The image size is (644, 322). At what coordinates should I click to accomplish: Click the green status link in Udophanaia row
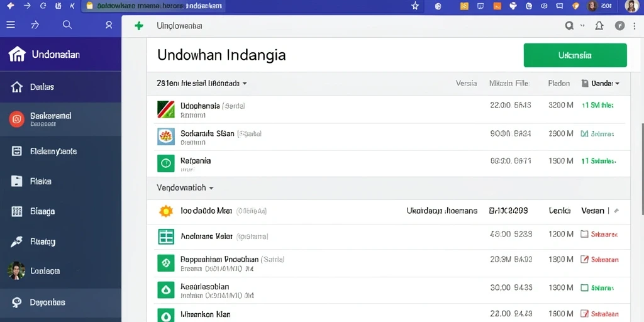[597, 105]
